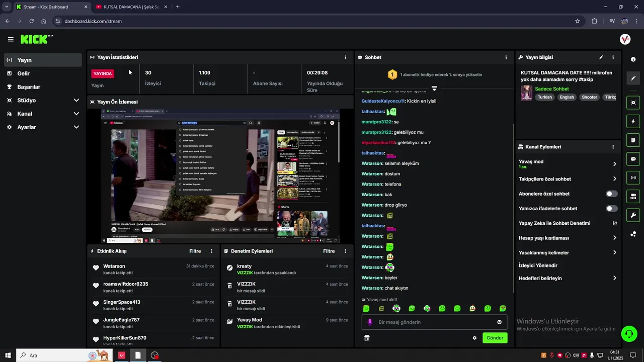Open the emoji picker in message box
Screen dimensions: 644x362
coord(499,322)
